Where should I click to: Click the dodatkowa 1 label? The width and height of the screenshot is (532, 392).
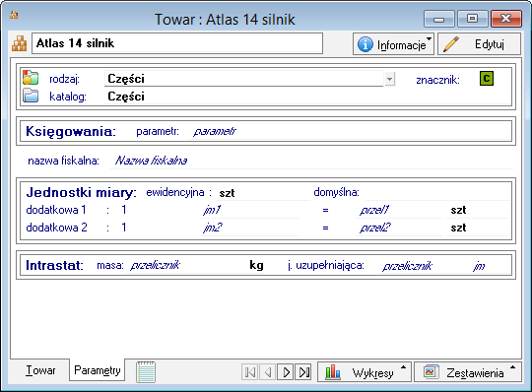click(x=56, y=210)
